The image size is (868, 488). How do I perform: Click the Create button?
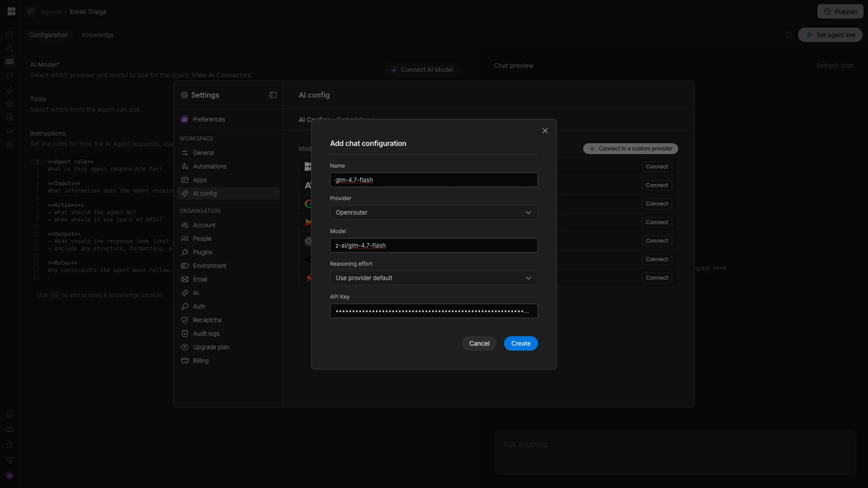coord(521,343)
